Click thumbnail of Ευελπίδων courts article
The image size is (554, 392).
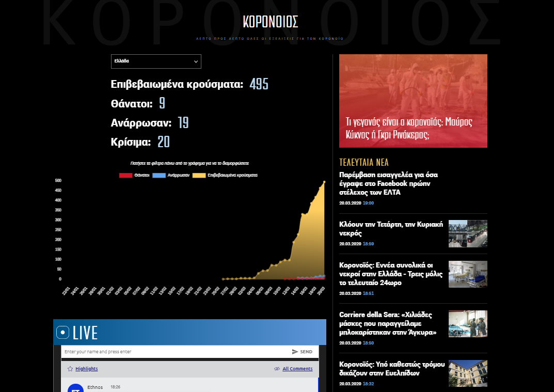click(468, 373)
